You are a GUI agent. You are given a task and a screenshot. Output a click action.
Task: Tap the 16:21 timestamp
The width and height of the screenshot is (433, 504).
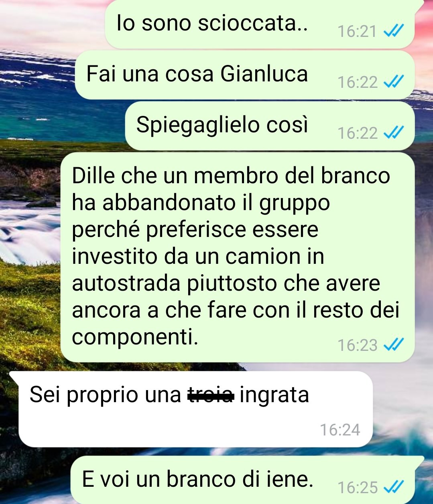(x=357, y=31)
